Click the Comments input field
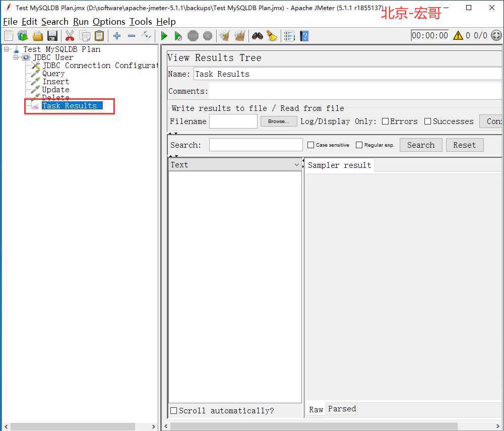Screen dimensions: 504x431 [x=355, y=91]
